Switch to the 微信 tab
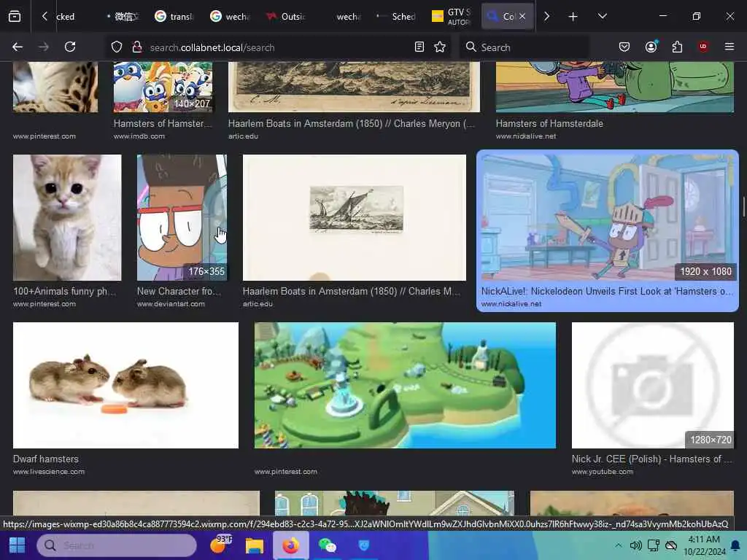Viewport: 747px width, 560px height. click(123, 17)
